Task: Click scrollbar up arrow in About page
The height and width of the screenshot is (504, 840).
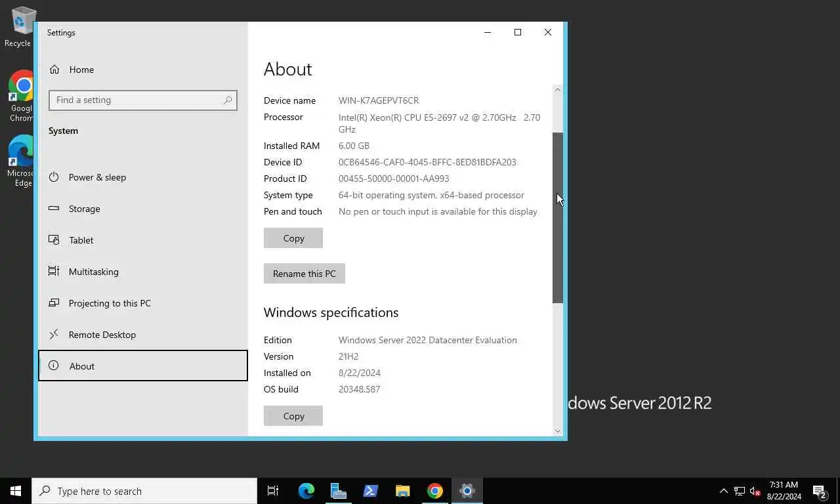Action: click(x=558, y=90)
